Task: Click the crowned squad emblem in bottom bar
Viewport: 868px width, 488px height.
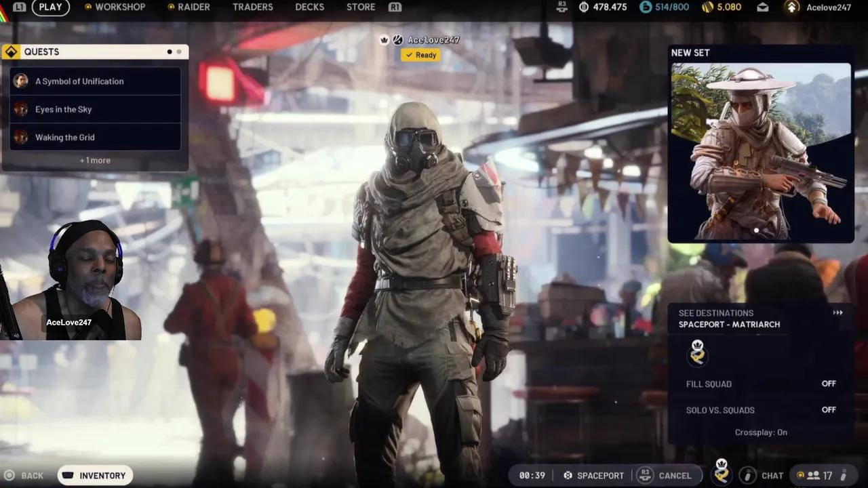Action: [x=722, y=472]
